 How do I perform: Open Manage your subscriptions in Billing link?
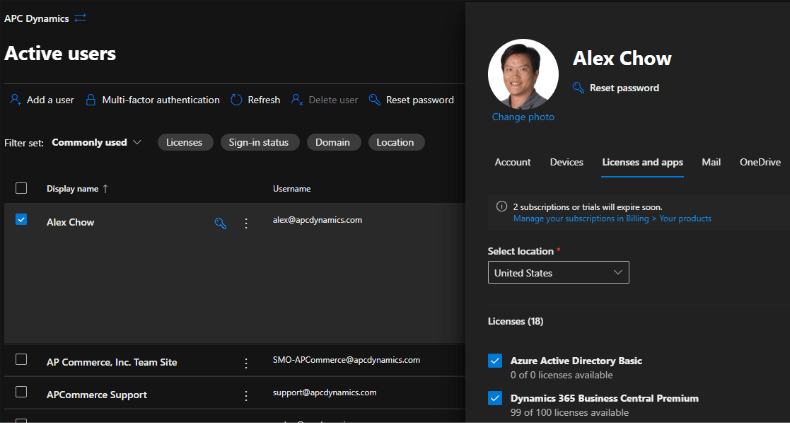[x=612, y=218]
